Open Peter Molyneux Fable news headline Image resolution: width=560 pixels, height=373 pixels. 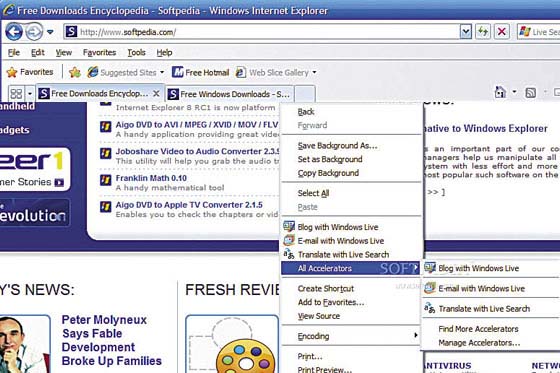tap(111, 340)
